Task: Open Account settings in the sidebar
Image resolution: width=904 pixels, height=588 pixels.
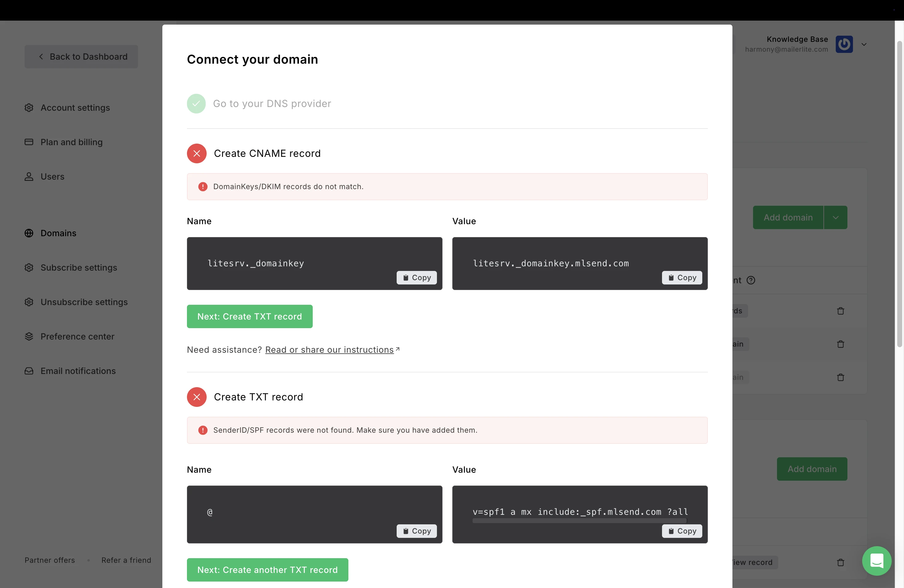Action: (x=75, y=108)
